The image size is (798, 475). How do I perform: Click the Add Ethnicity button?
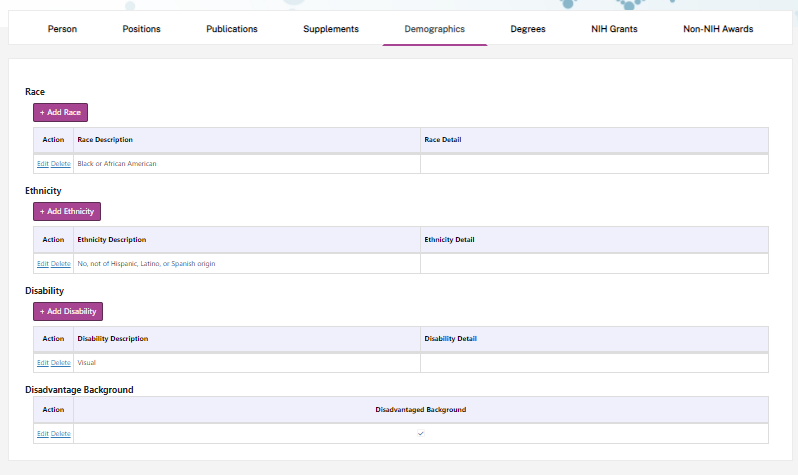(67, 211)
